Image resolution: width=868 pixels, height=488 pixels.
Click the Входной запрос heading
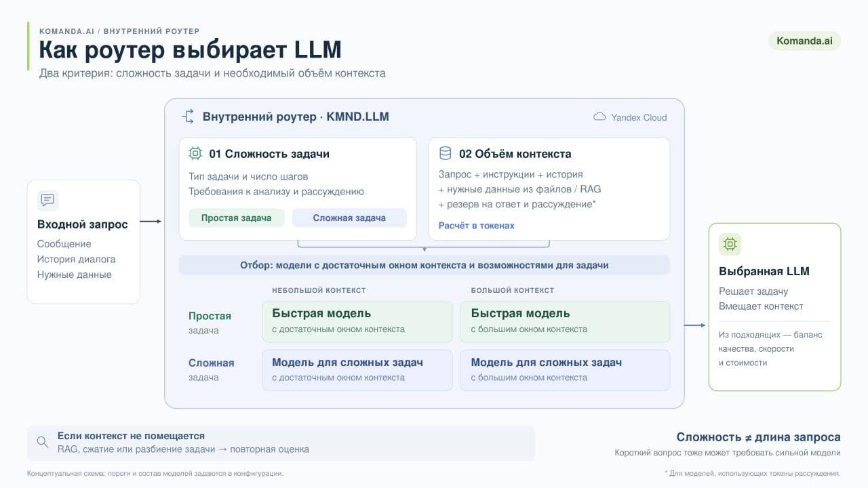click(83, 224)
